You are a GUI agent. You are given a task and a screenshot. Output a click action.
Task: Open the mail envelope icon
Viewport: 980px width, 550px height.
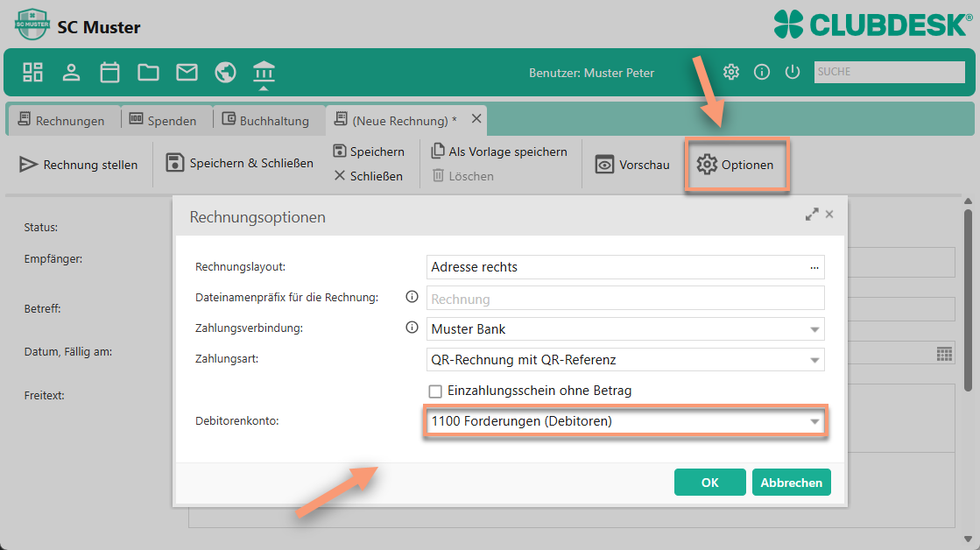[187, 73]
